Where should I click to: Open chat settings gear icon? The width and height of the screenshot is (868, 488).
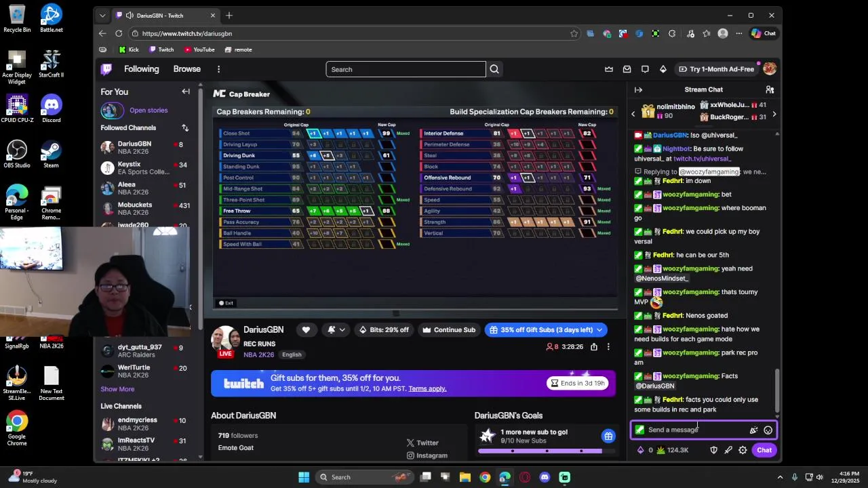point(743,450)
